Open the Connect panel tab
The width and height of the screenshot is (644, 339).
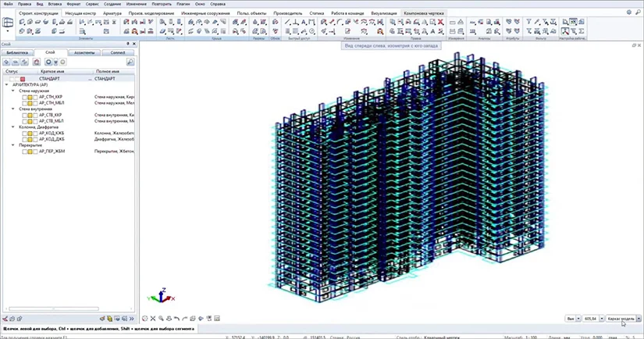pos(117,52)
